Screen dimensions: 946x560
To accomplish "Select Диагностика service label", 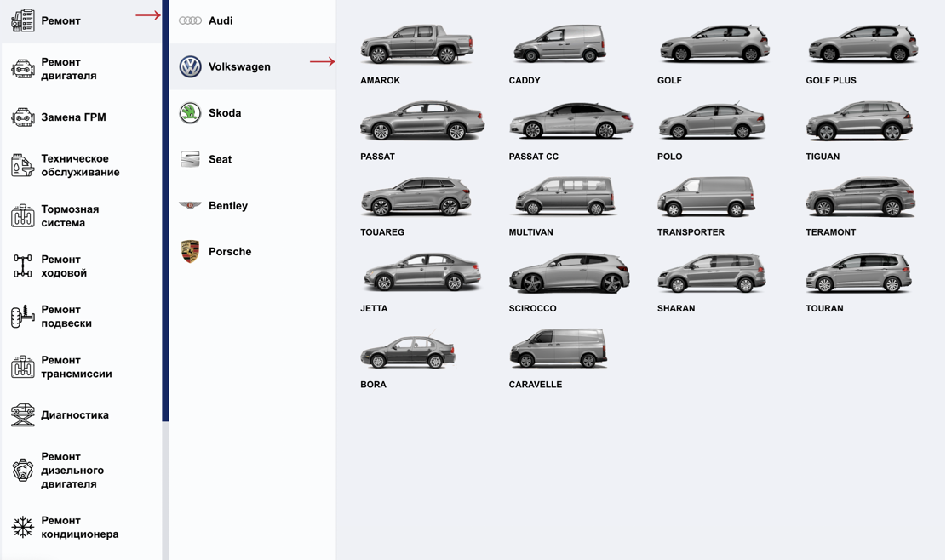I will pos(75,414).
